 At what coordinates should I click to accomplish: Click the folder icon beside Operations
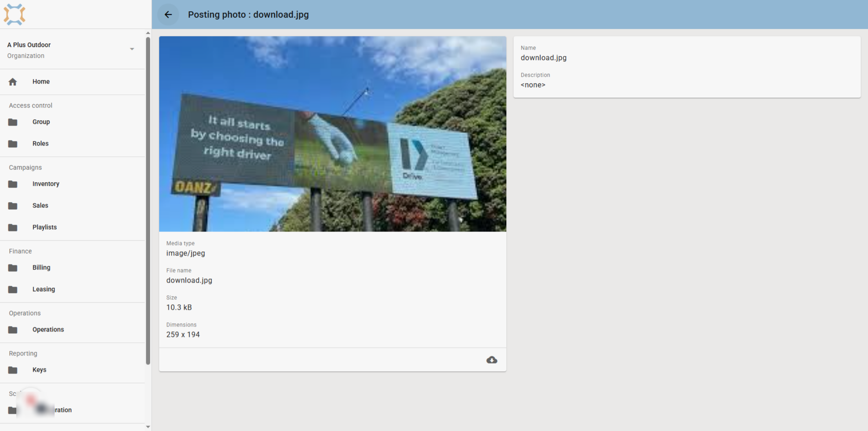click(13, 330)
